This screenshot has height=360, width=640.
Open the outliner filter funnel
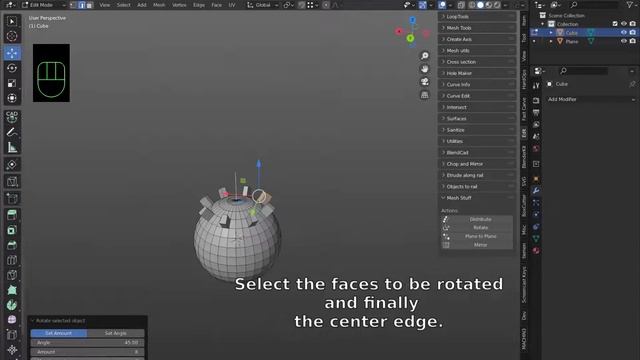[630, 5]
